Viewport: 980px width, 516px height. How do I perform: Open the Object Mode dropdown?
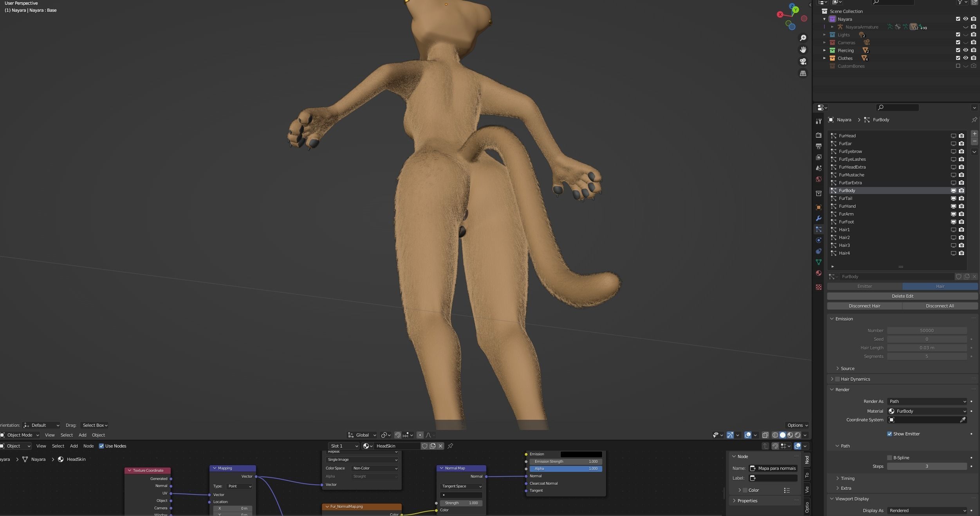[x=20, y=435]
